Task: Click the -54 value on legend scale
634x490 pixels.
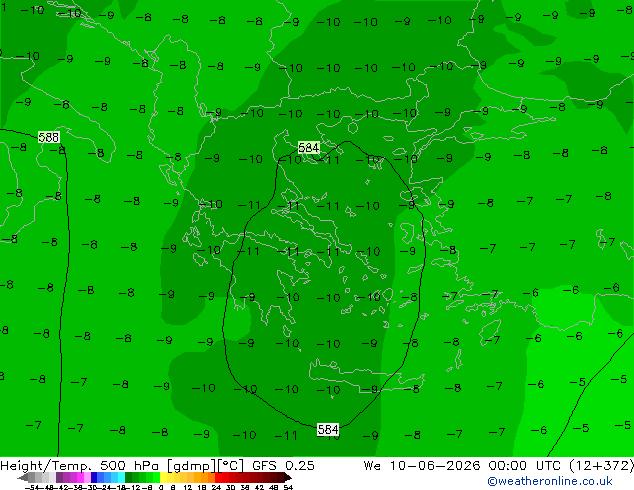Action: pyautogui.click(x=32, y=487)
